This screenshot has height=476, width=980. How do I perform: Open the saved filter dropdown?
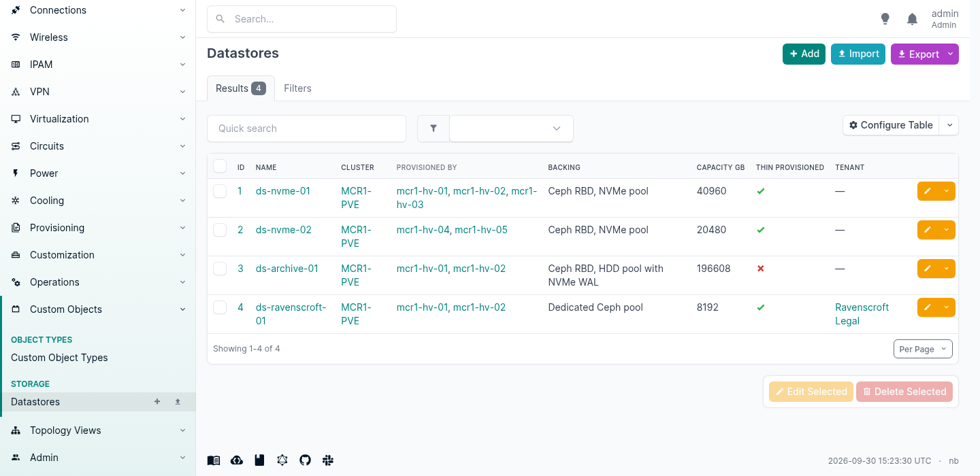tap(511, 129)
